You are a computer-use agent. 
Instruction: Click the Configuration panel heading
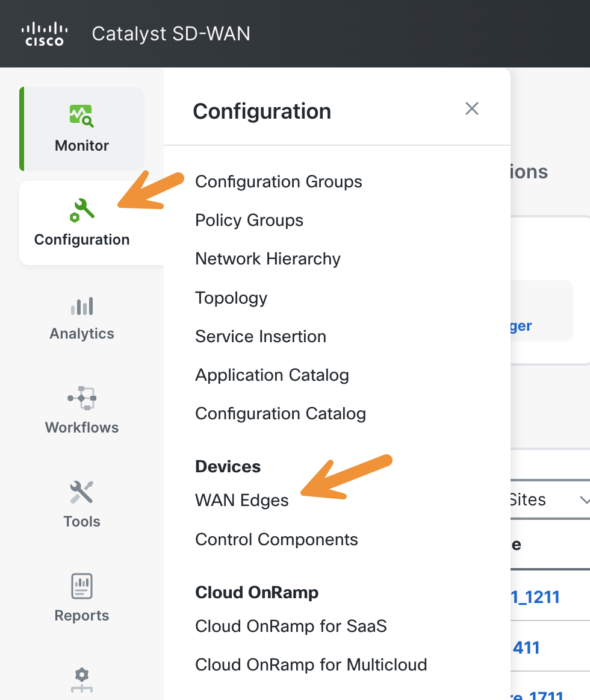[262, 111]
